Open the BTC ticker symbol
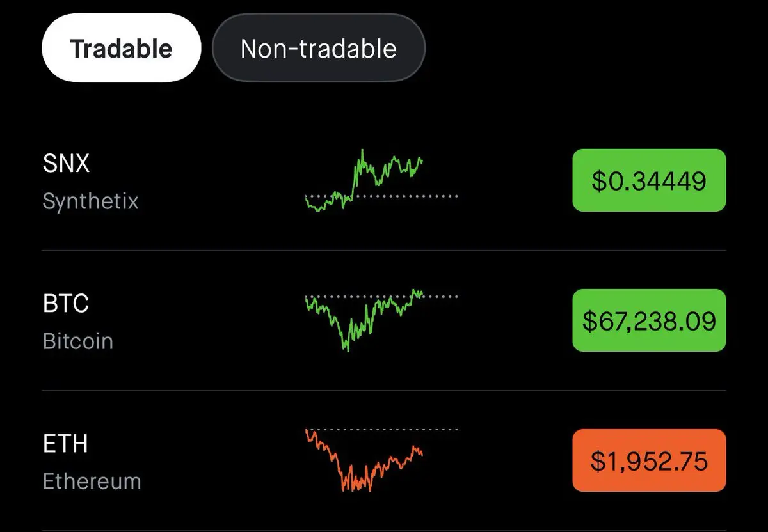The height and width of the screenshot is (532, 768). point(65,304)
